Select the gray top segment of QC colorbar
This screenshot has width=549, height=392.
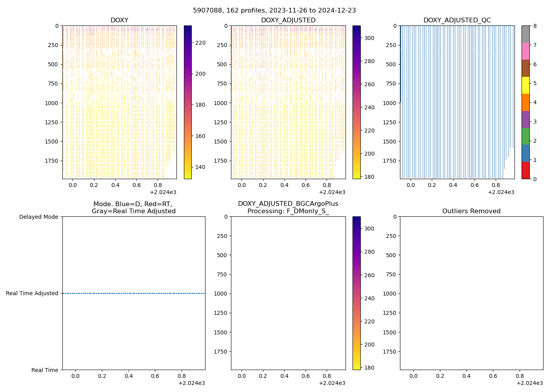click(x=525, y=34)
